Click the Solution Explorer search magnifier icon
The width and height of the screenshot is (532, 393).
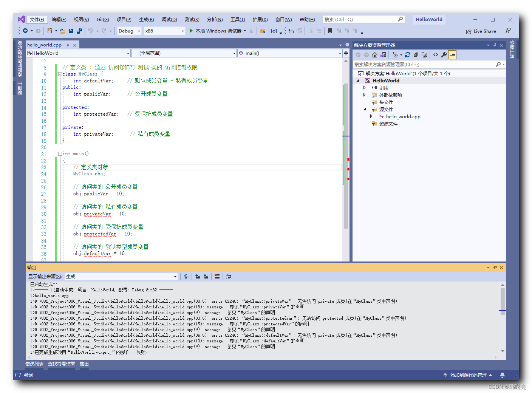click(498, 65)
